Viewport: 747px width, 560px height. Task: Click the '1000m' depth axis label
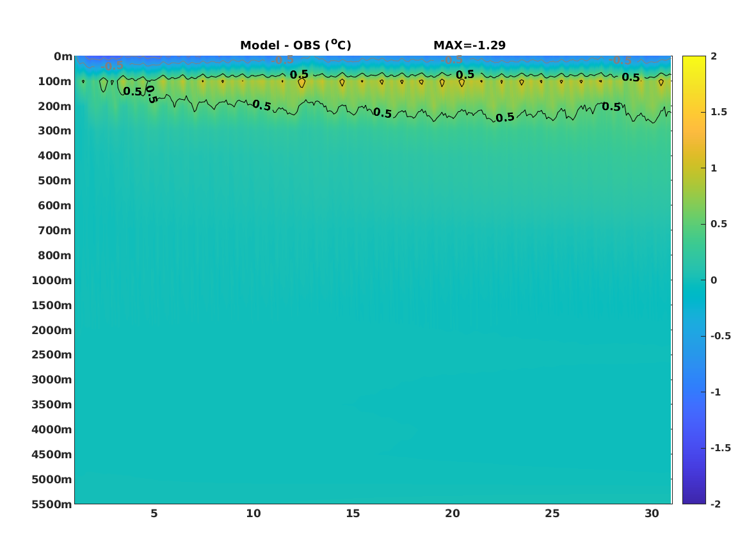coord(51,280)
